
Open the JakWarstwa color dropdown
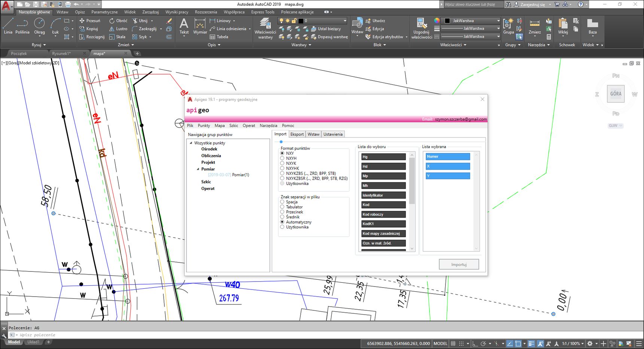click(498, 21)
